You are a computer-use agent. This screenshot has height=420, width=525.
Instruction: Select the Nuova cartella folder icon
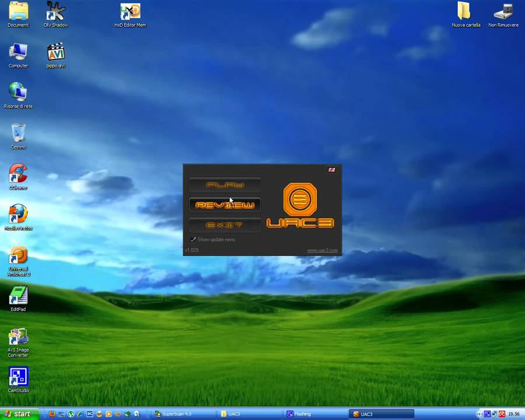[x=466, y=15]
